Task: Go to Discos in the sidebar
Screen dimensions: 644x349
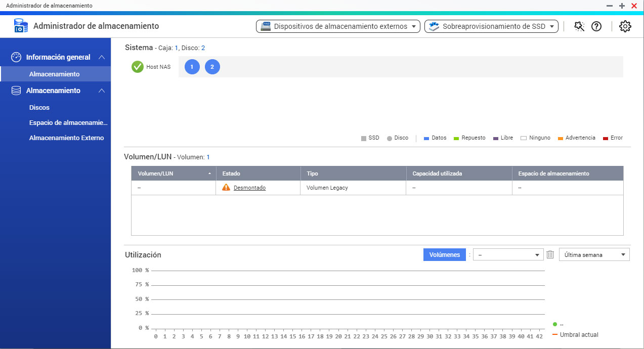Action: [39, 107]
